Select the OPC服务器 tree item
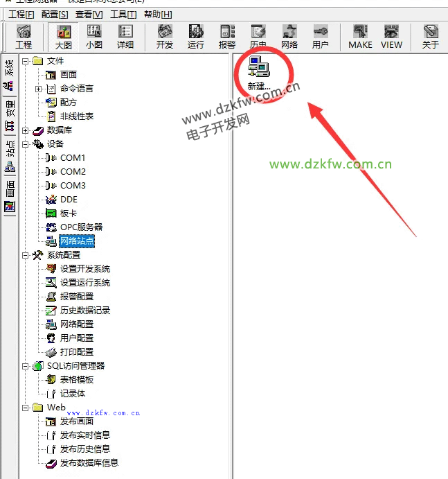 80,227
